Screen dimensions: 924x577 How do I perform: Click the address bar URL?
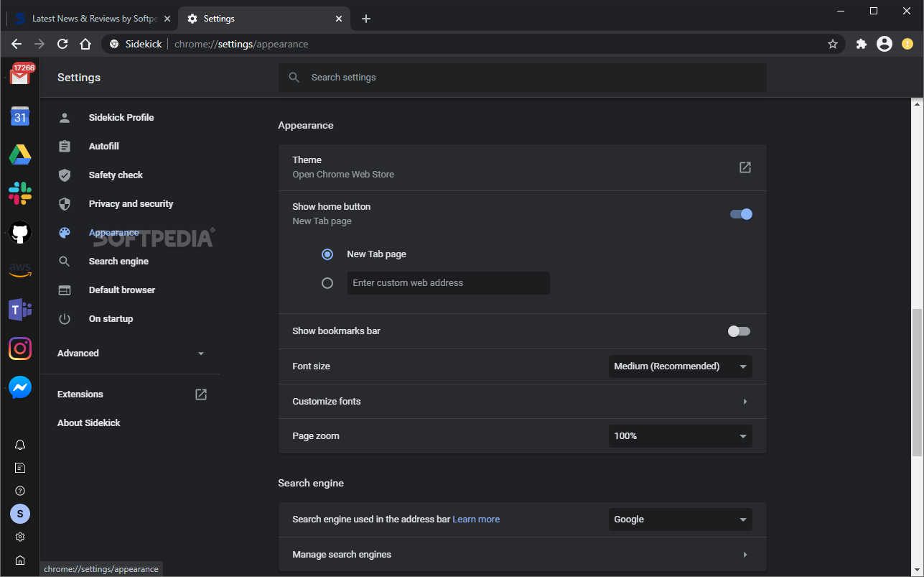click(x=241, y=44)
